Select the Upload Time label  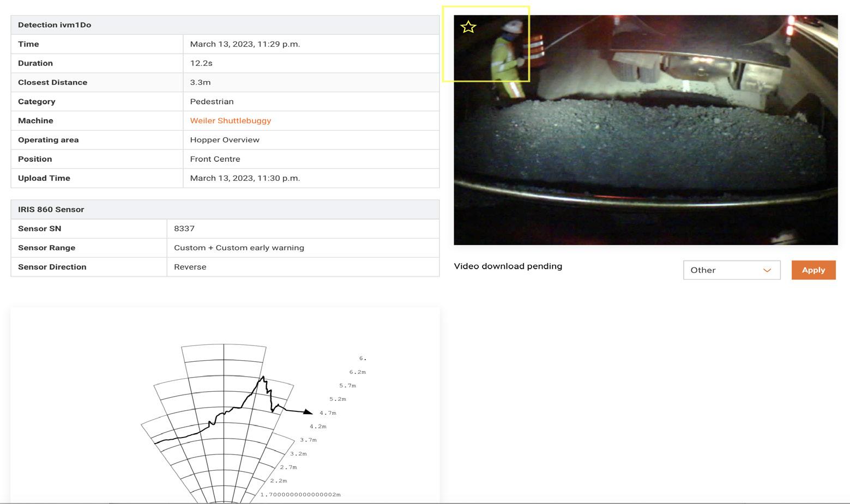pyautogui.click(x=44, y=178)
